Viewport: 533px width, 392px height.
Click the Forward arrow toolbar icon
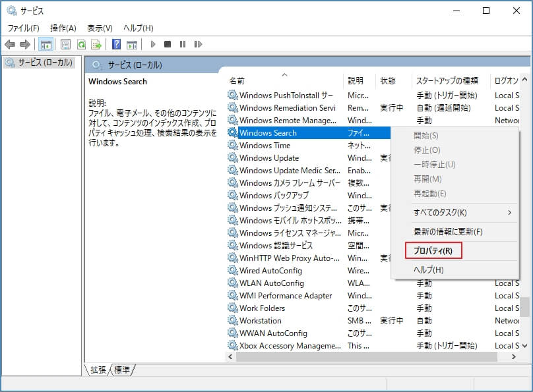tap(25, 44)
